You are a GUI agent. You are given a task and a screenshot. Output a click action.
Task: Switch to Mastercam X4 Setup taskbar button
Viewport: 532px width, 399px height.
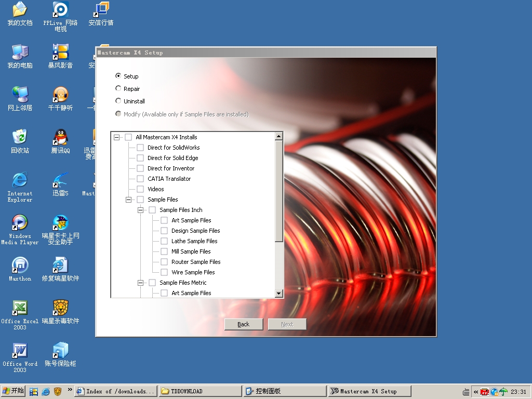click(x=369, y=391)
